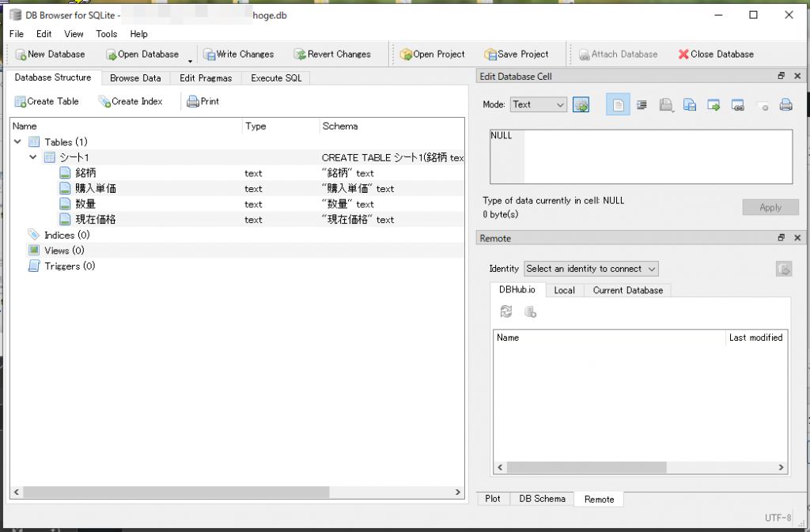Toggle word wrap in cell editor
This screenshot has height=532, width=810.
(642, 104)
